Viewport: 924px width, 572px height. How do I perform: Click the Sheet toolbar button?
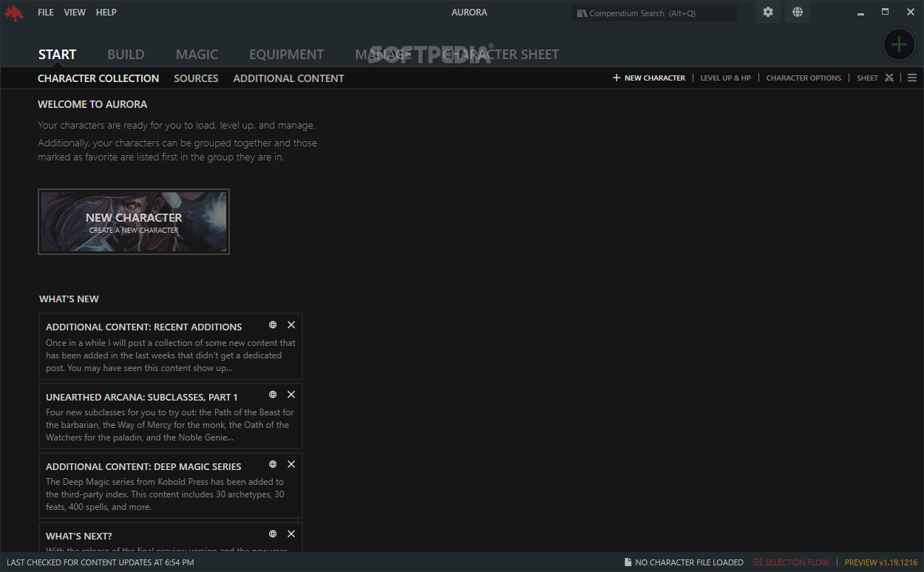click(867, 78)
